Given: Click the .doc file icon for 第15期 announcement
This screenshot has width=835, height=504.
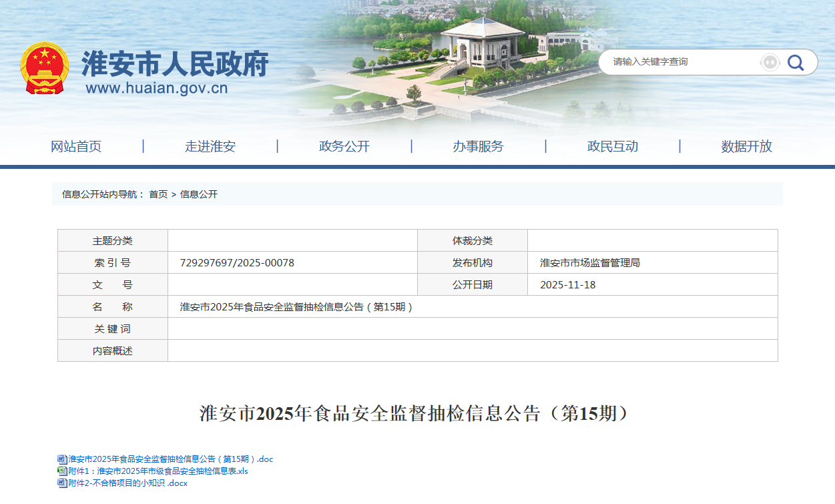Looking at the screenshot, I should [x=62, y=459].
